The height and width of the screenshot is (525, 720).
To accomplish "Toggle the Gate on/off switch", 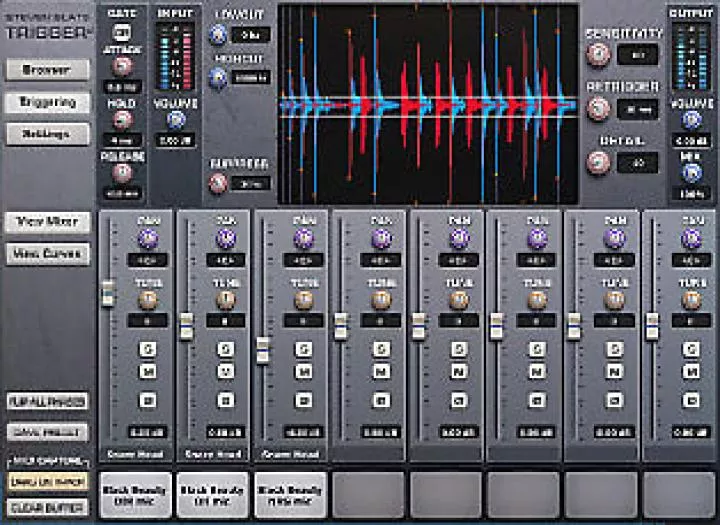I will [x=122, y=32].
